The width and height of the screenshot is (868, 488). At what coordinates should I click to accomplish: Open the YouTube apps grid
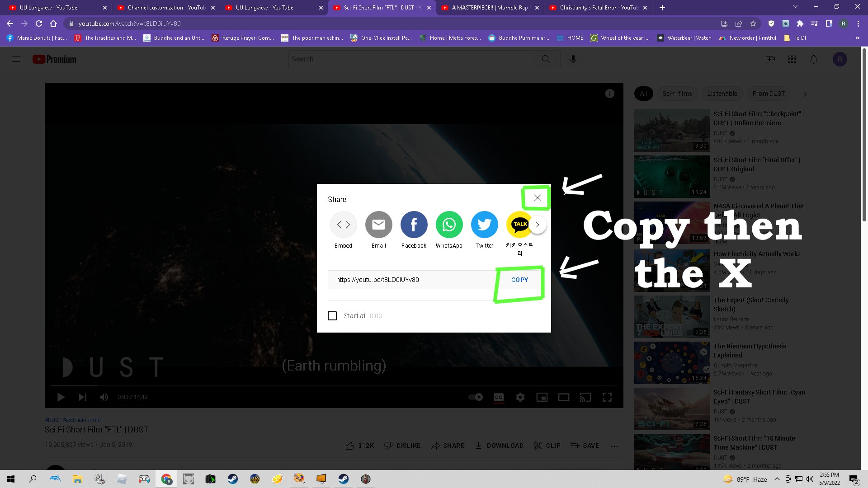click(792, 59)
